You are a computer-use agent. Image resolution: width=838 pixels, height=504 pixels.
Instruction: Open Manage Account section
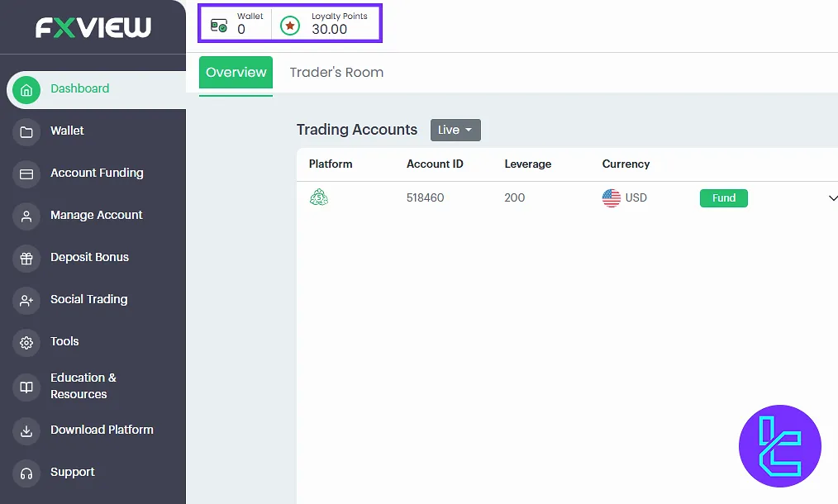click(96, 216)
